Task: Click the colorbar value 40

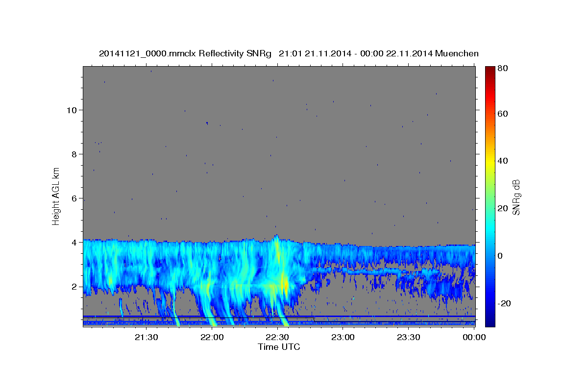Action: pyautogui.click(x=503, y=161)
